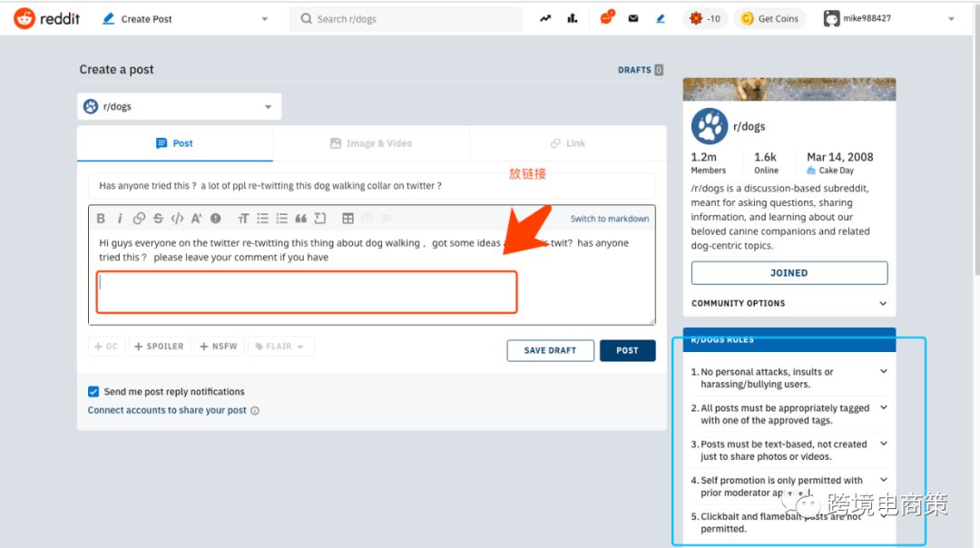The height and width of the screenshot is (548, 980).
Task: Click the JOINED button
Action: tap(789, 273)
